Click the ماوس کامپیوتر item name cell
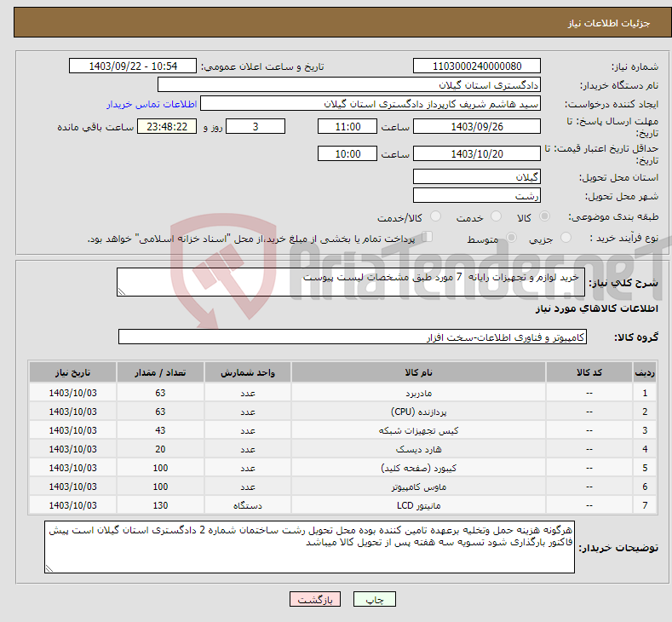Image resolution: width=672 pixels, height=622 pixels. pyautogui.click(x=418, y=487)
